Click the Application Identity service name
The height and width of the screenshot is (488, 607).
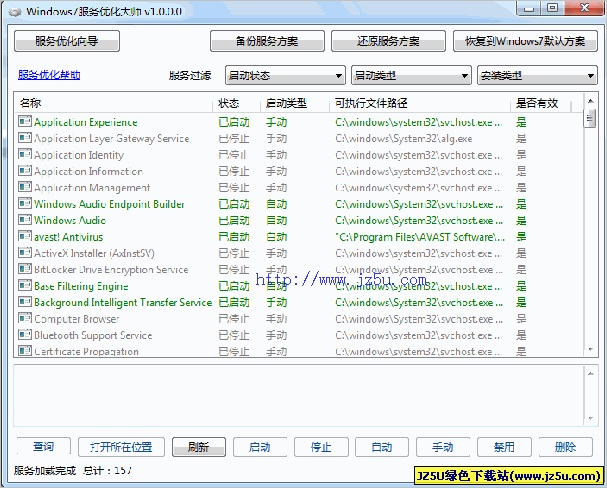point(79,155)
